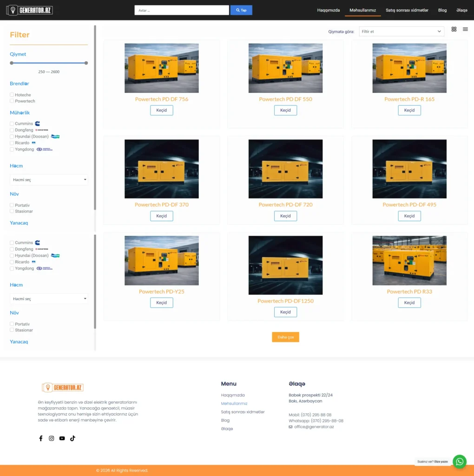474x476 pixels.
Task: Click footer Satış sonrası xidmətlər link
Action: tap(243, 412)
